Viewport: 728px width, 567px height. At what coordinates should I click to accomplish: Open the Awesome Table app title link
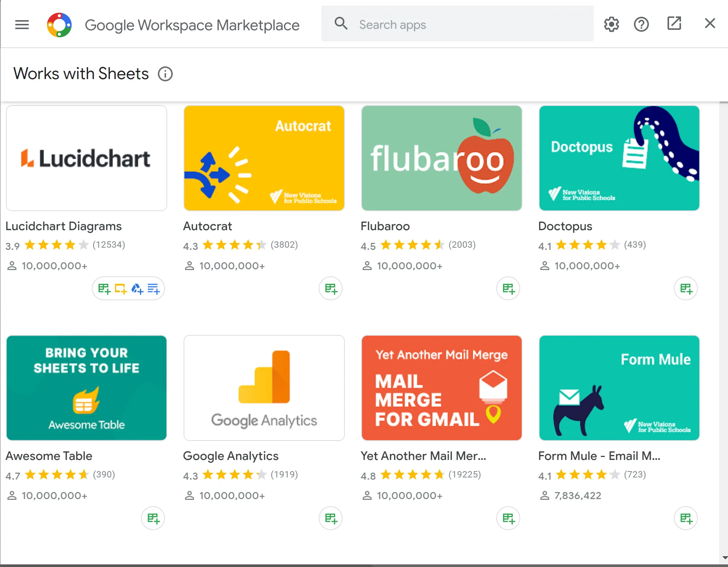tap(49, 456)
